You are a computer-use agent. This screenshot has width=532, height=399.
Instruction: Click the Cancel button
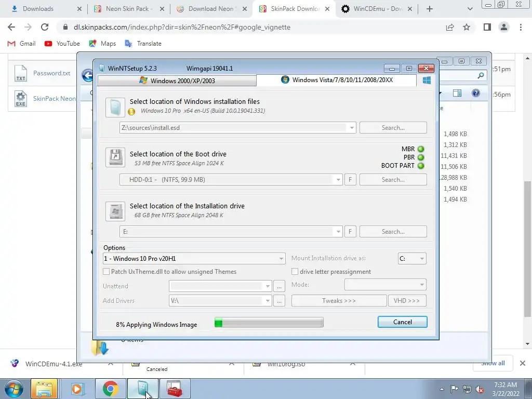[403, 322]
